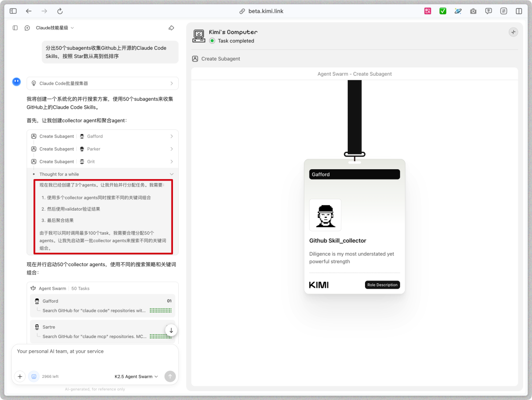Collapse the 'Thought for a while' section
532x400 pixels.
pos(171,174)
